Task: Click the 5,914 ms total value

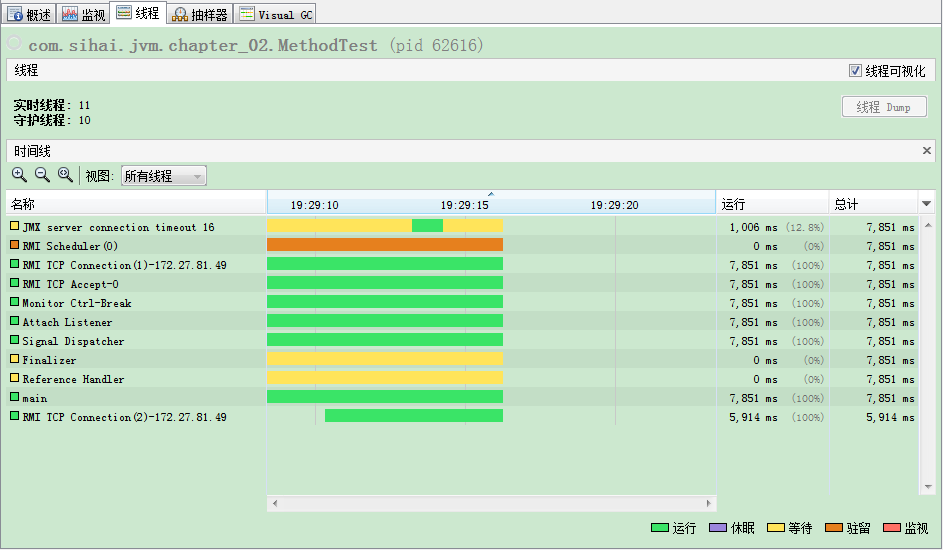Action: pos(890,417)
